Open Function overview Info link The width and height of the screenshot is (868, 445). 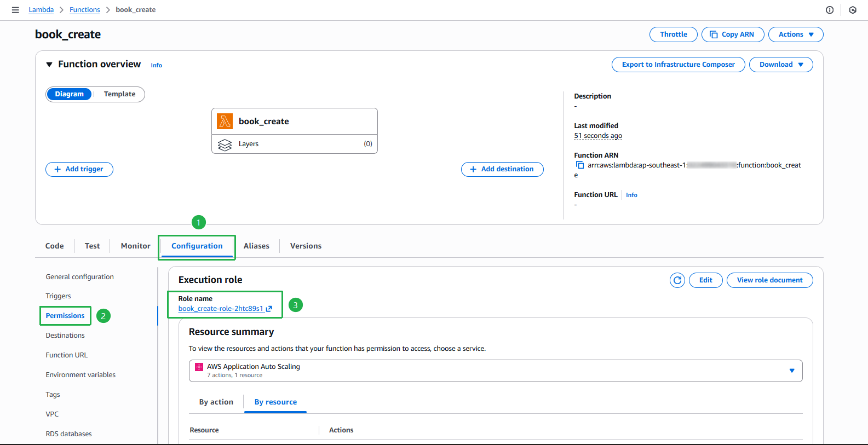pos(157,65)
